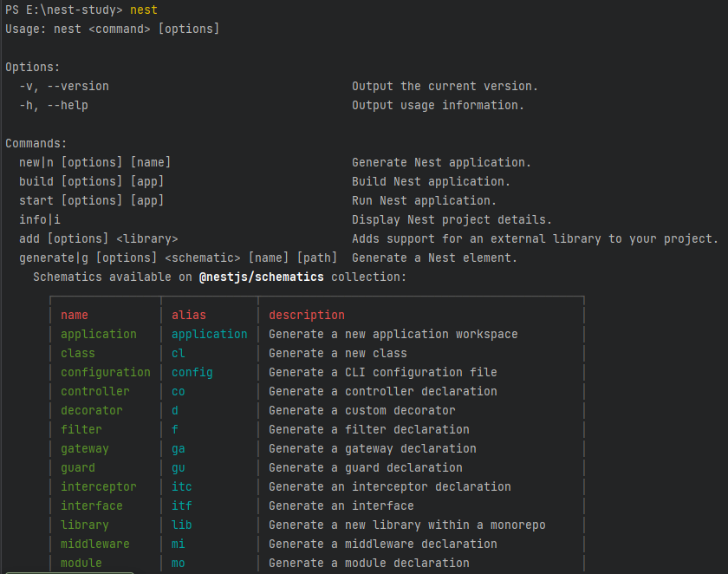Click 'Generate an interceptor declaration' description
Screen dimensions: 728x574
(x=389, y=486)
